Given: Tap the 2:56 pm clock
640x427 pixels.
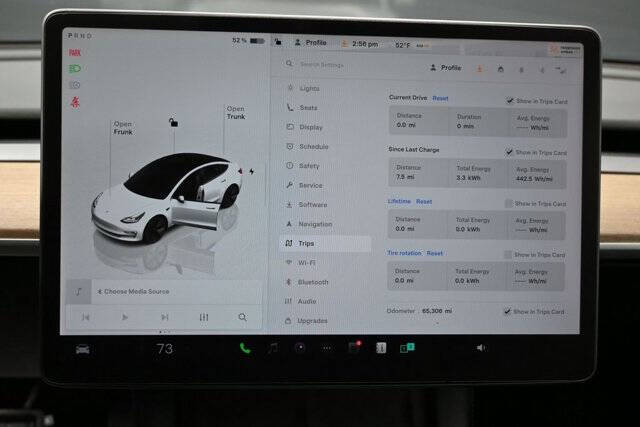Looking at the screenshot, I should point(365,44).
